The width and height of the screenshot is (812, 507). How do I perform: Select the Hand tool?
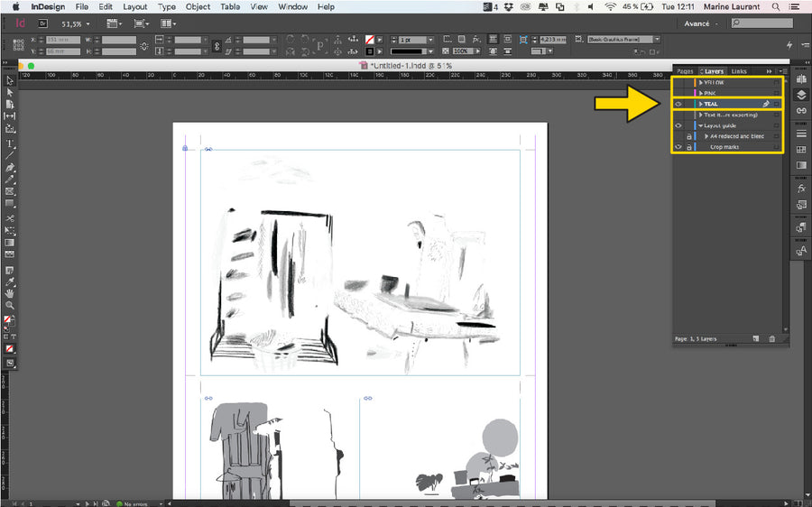pyautogui.click(x=9, y=293)
